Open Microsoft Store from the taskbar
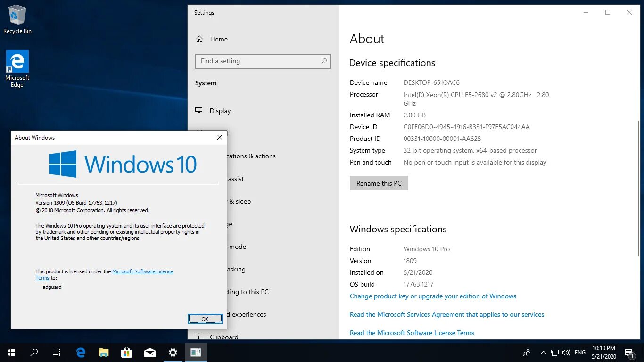The width and height of the screenshot is (644, 362). [x=127, y=352]
